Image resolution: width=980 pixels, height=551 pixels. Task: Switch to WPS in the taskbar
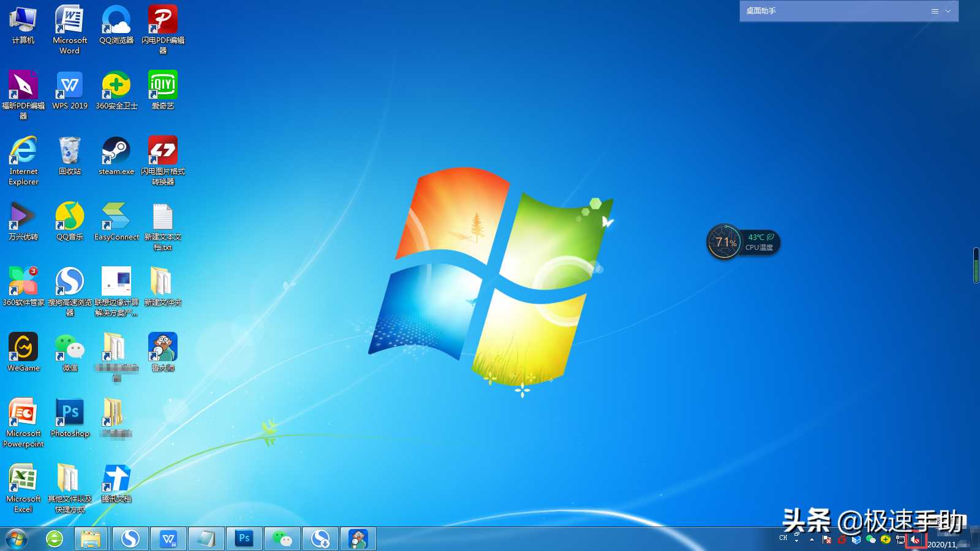(x=168, y=539)
